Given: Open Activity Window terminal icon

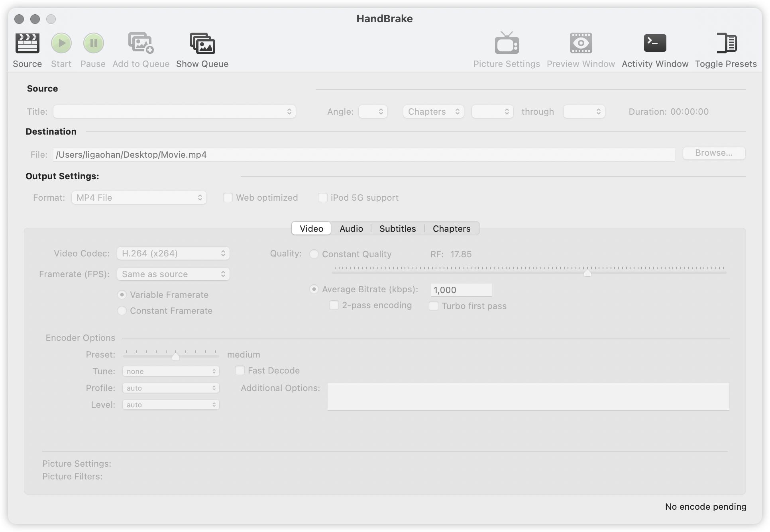Looking at the screenshot, I should [x=655, y=43].
